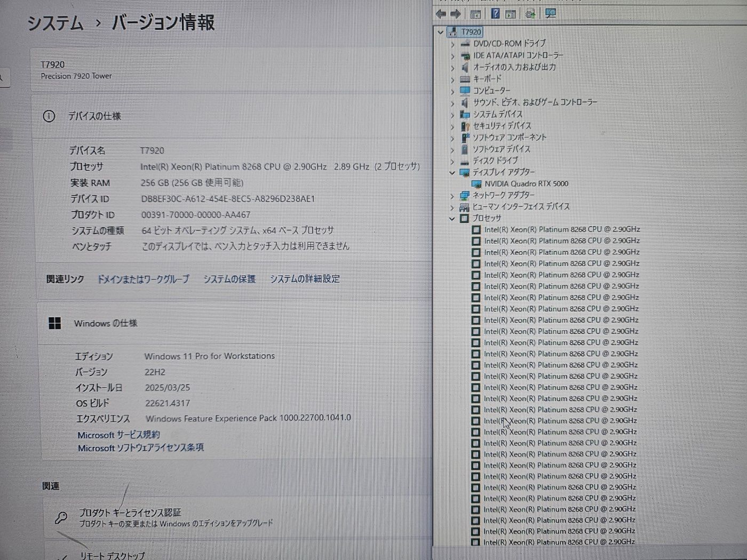Open the ドメインまたはワークグループ link
This screenshot has height=560, width=747.
(x=143, y=279)
